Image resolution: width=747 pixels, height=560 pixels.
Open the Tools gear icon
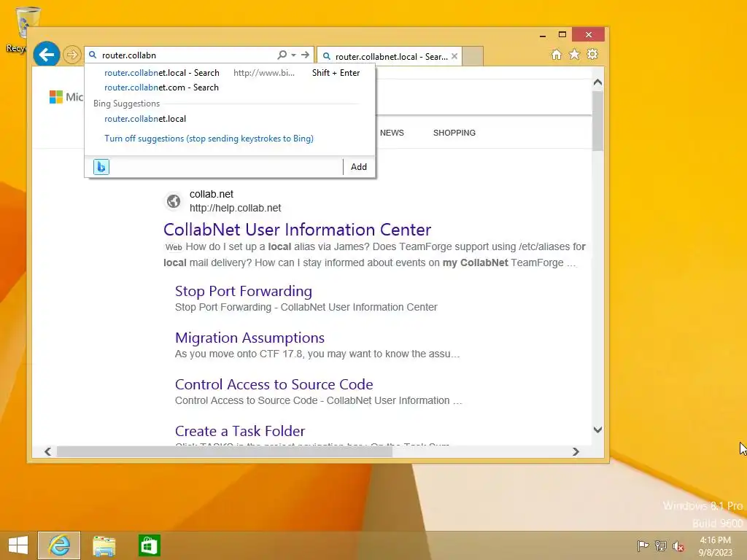592,54
